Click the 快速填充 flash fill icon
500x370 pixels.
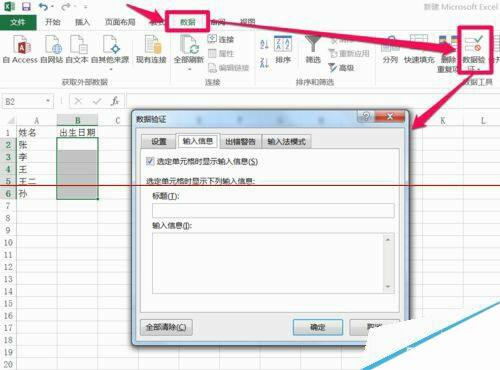tap(419, 44)
